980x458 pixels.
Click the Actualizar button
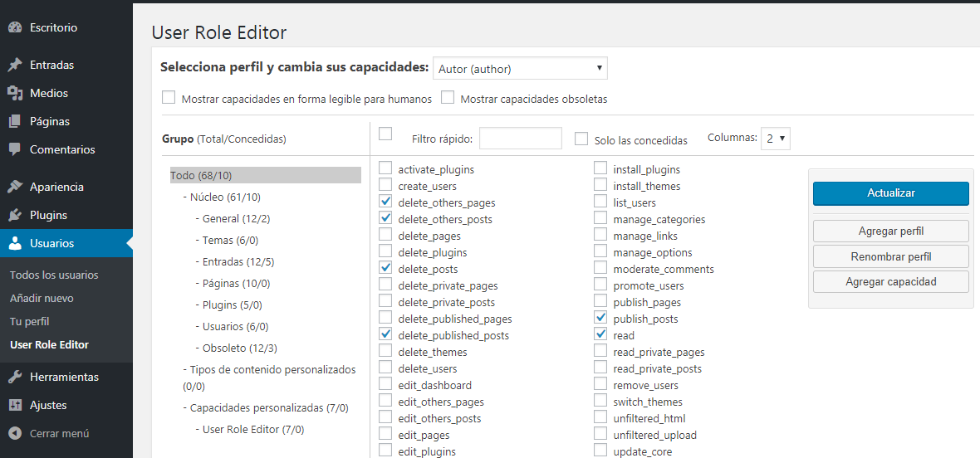click(x=890, y=193)
